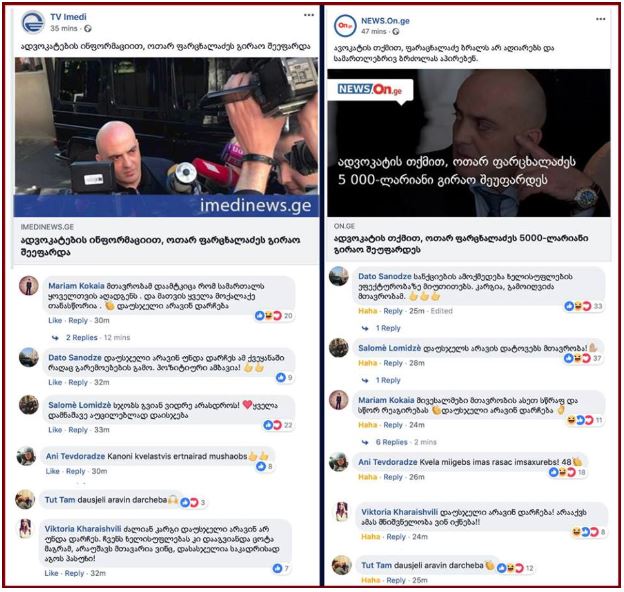Image resolution: width=624 pixels, height=592 pixels.
Task: Click Tut Tam's avatar in the right post
Action: (341, 565)
